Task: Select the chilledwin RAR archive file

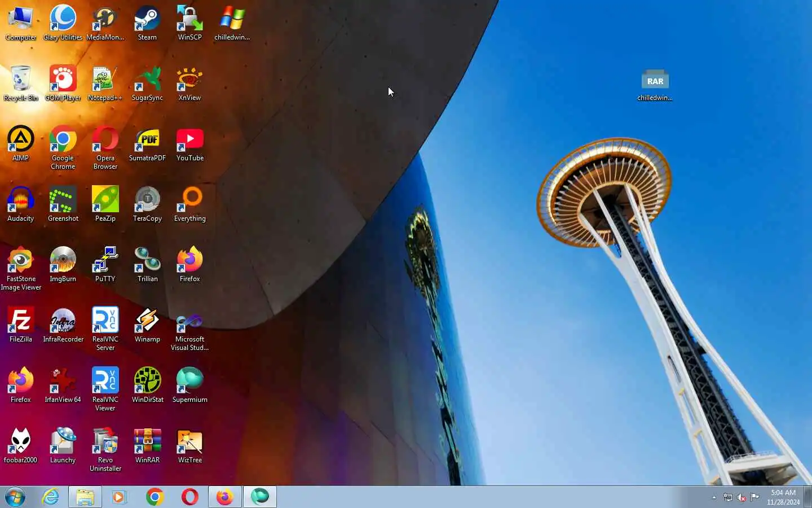Action: click(x=655, y=85)
